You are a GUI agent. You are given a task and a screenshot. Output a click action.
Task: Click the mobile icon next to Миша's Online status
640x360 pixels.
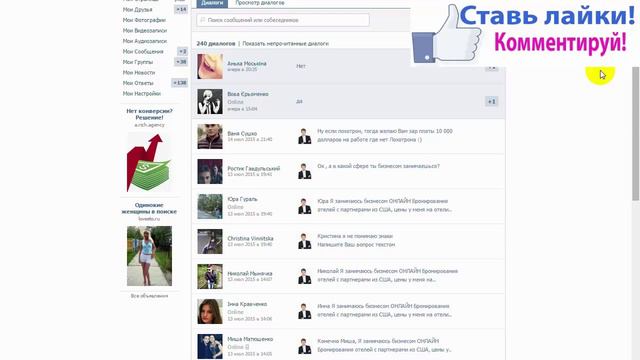[247, 347]
